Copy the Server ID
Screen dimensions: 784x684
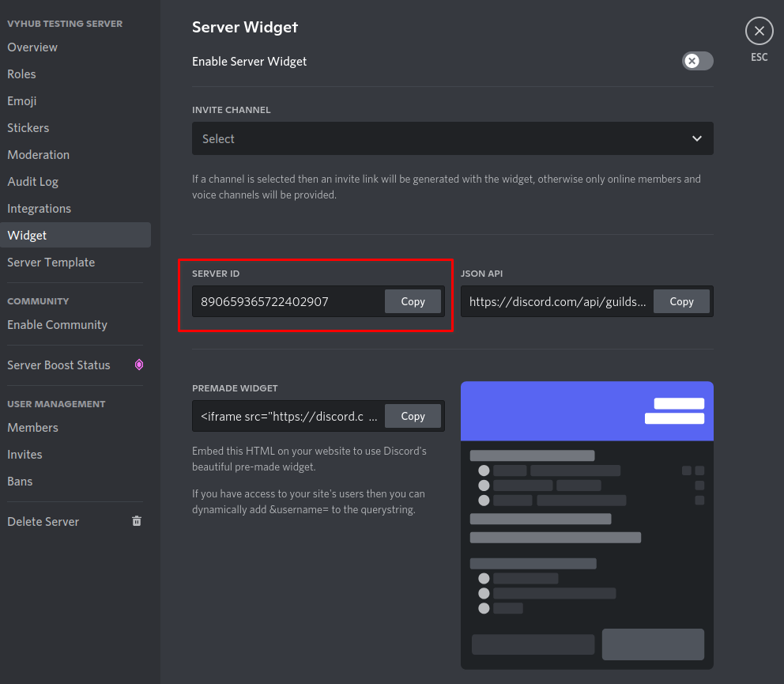(413, 301)
